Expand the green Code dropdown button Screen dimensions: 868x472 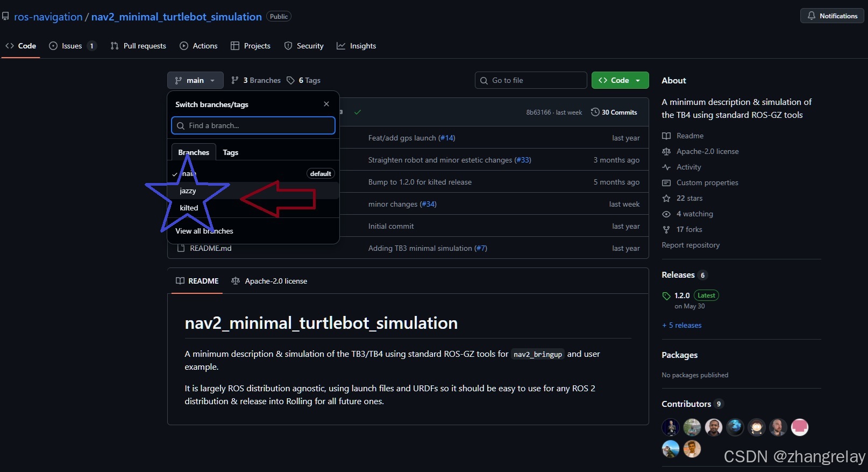(620, 80)
